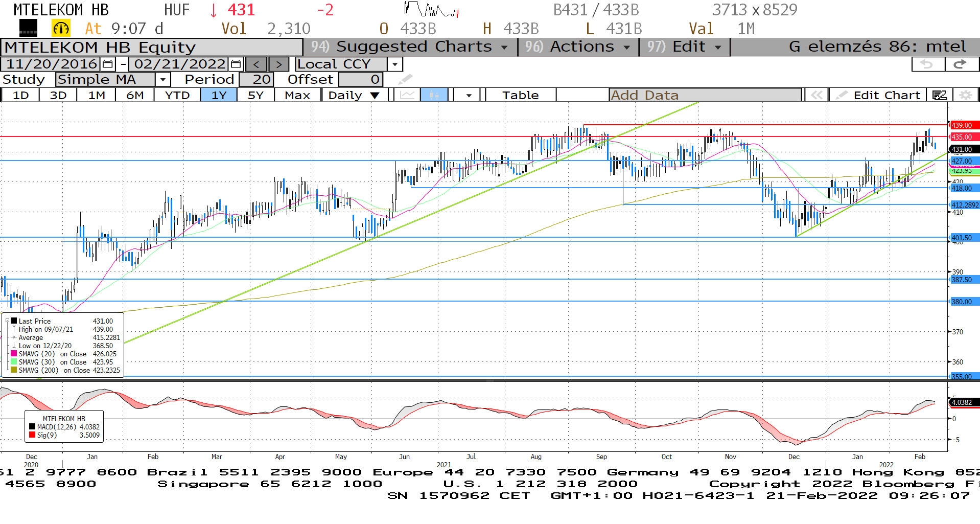Click the Table view button
This screenshot has width=980, height=524.
pyautogui.click(x=520, y=95)
